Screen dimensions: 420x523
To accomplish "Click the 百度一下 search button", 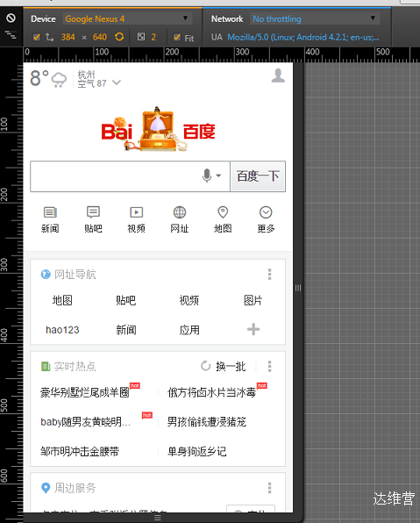I will pyautogui.click(x=258, y=176).
